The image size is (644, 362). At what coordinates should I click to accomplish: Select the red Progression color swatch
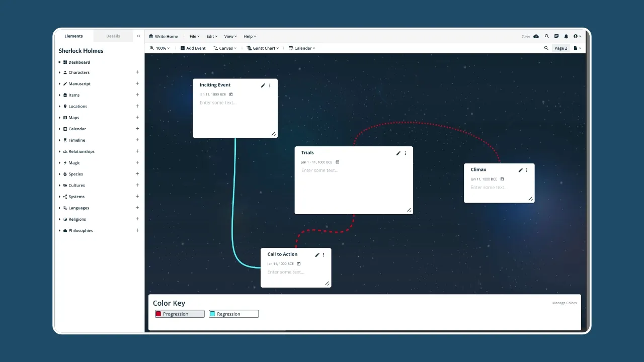click(158, 313)
